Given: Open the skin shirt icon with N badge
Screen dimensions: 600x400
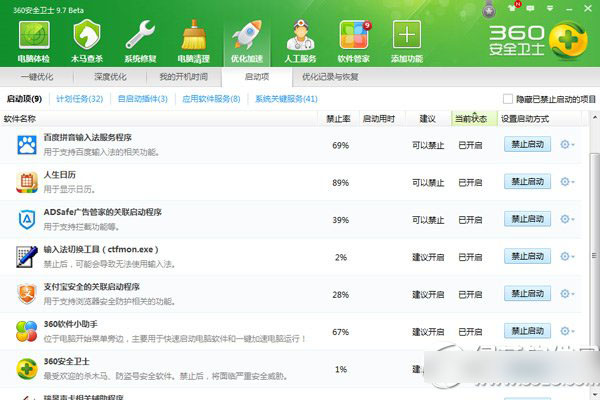Looking at the screenshot, I should tap(513, 7).
